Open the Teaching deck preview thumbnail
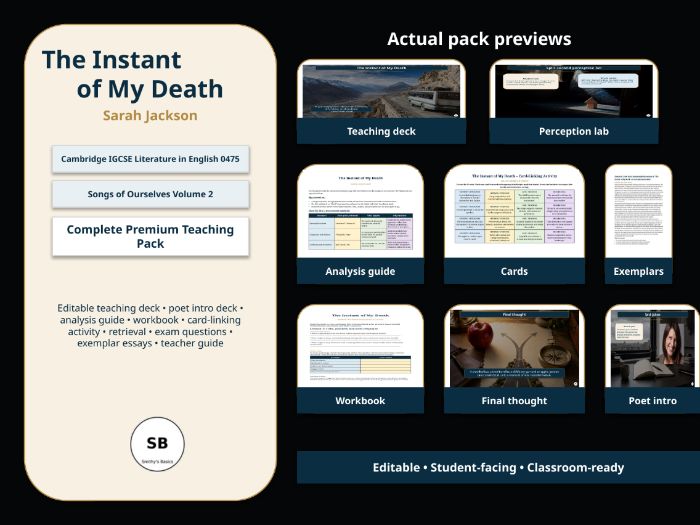The image size is (700, 525). (x=381, y=91)
